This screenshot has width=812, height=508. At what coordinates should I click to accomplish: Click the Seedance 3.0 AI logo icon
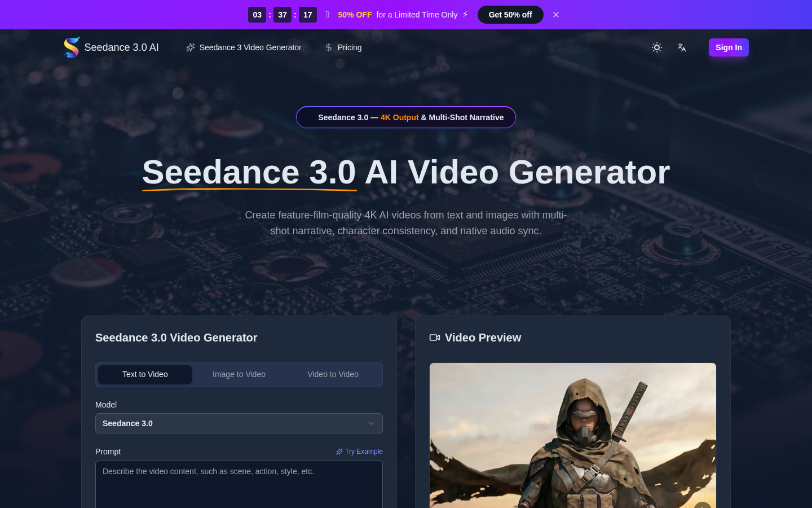coord(72,47)
